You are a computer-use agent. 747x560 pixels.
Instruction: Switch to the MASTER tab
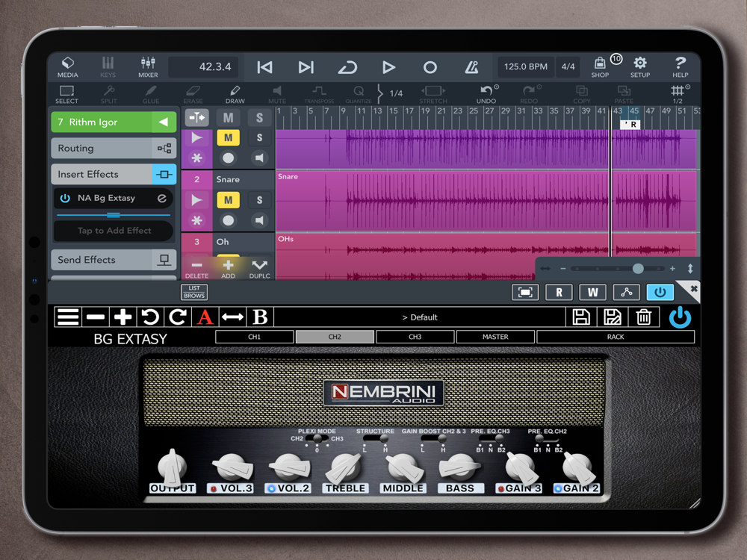pos(495,337)
